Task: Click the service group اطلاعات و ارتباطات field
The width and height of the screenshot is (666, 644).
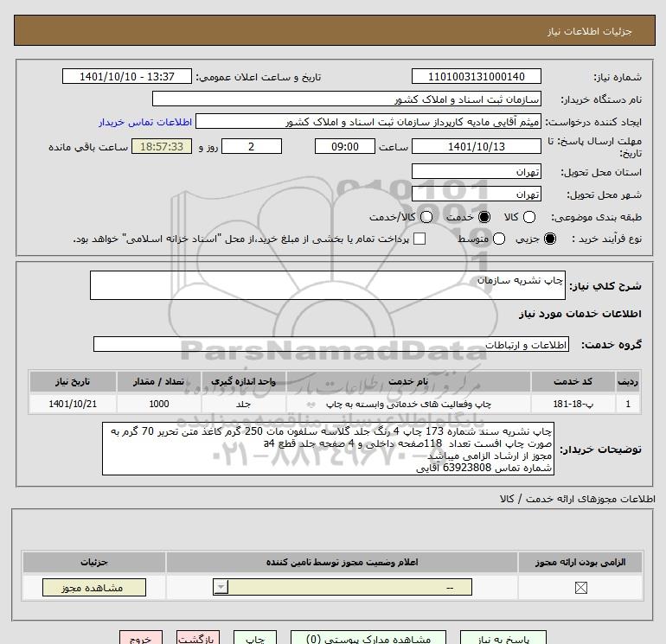Action: coord(331,344)
